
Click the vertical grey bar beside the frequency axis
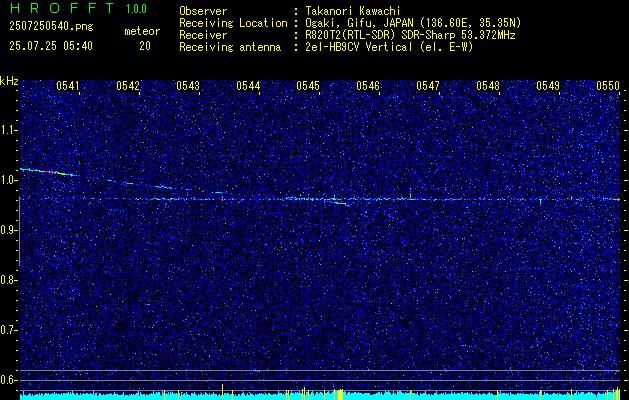click(x=19, y=231)
